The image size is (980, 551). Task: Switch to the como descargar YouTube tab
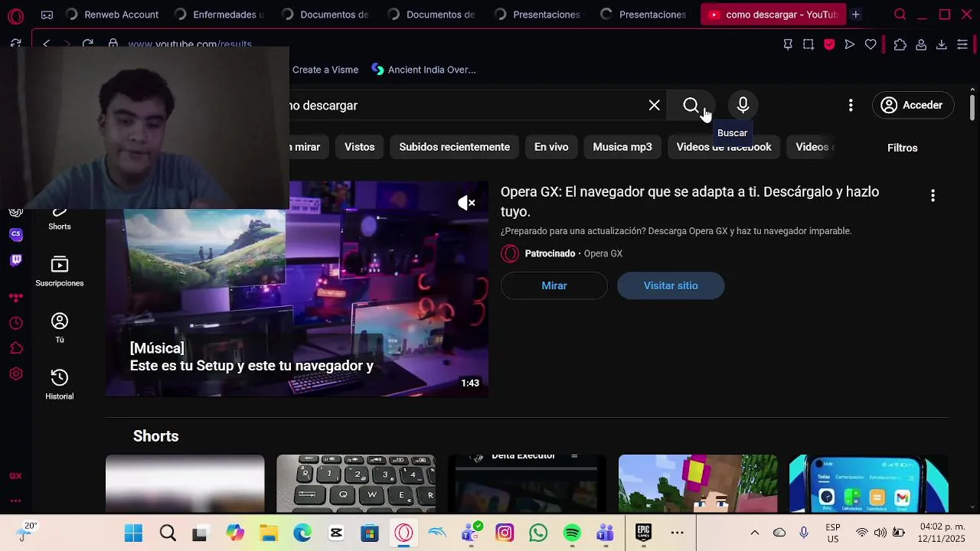pos(773,15)
